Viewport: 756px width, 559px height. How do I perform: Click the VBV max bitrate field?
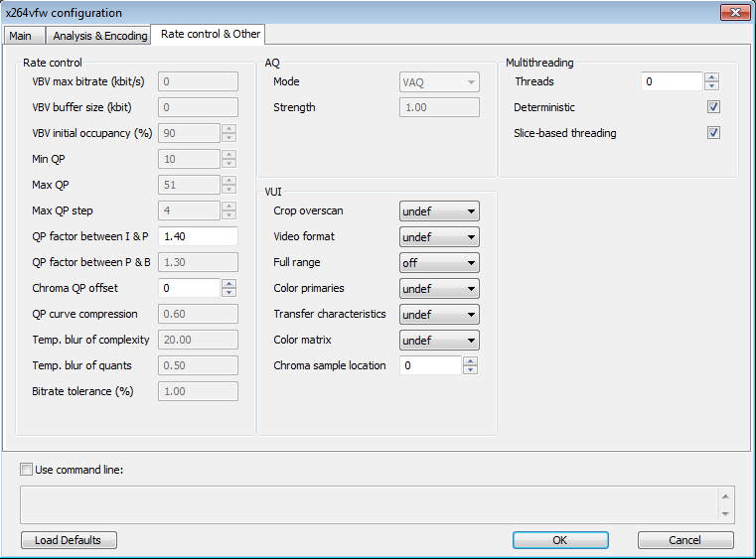click(198, 81)
